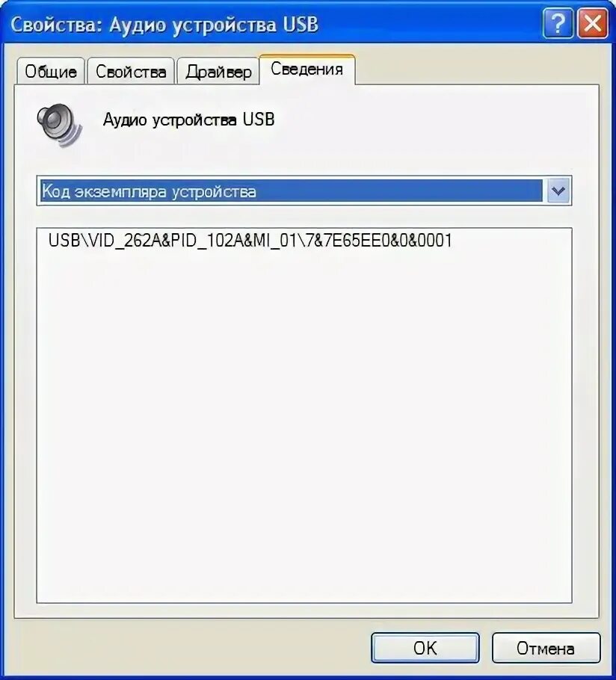This screenshot has height=680, width=616.
Task: Click the Код экземпляра устройства combo box
Action: 304,191
